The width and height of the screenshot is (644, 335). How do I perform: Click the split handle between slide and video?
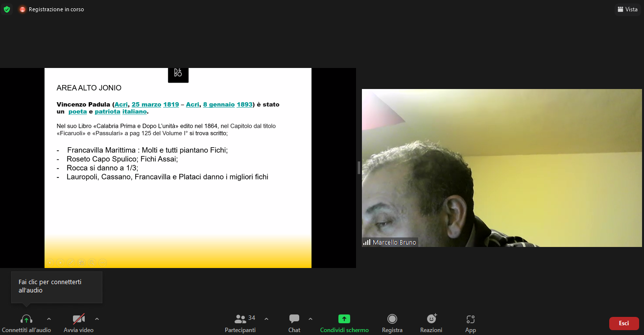(x=359, y=168)
